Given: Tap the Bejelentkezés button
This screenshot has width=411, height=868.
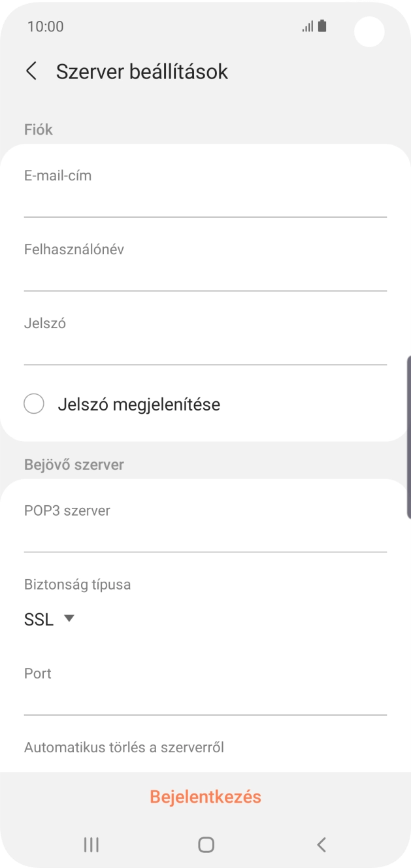Looking at the screenshot, I should (x=205, y=797).
